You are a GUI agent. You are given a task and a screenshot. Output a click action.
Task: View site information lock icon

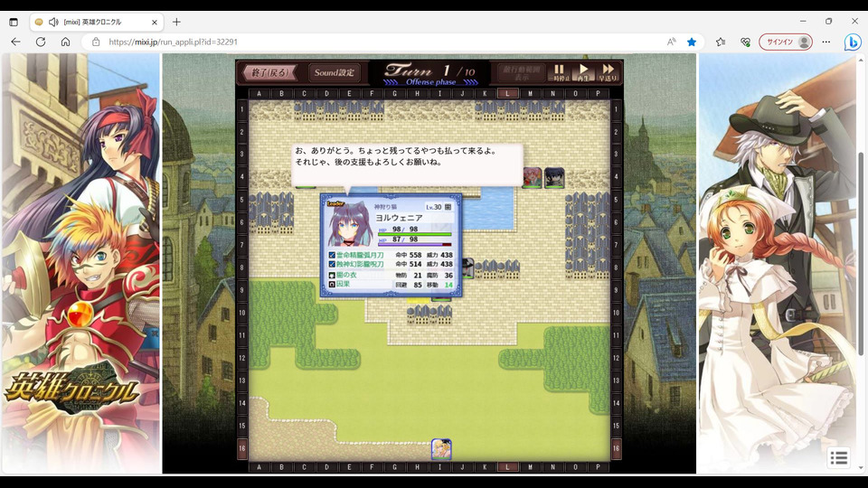point(95,42)
